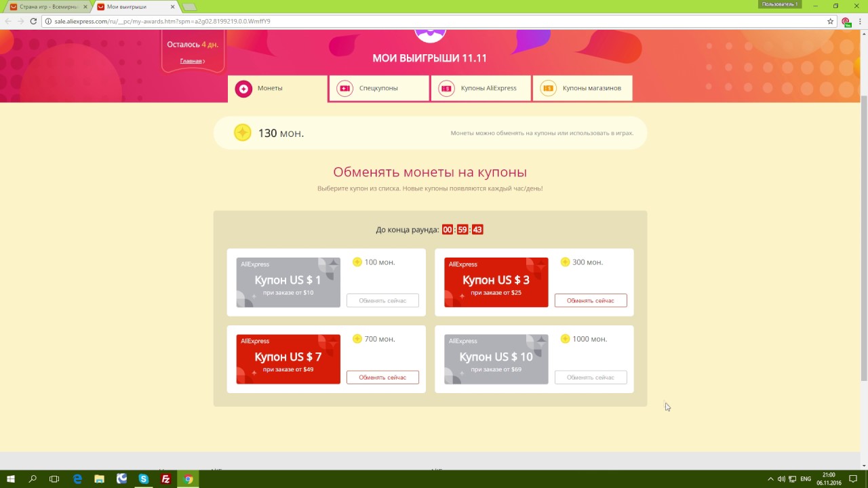The width and height of the screenshot is (868, 488).
Task: Launch Microsoft Edge from the taskbar
Action: 77,479
